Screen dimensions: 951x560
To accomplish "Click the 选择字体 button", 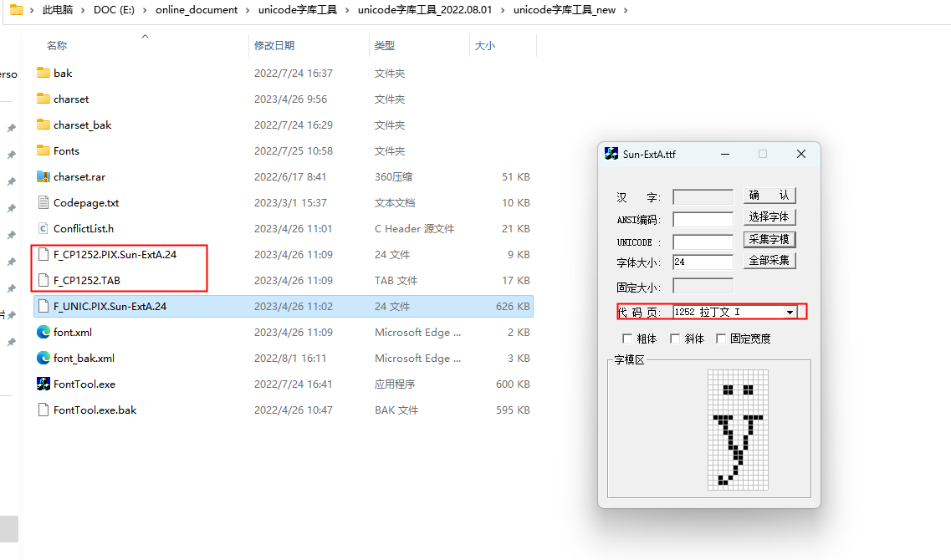I will point(769,217).
